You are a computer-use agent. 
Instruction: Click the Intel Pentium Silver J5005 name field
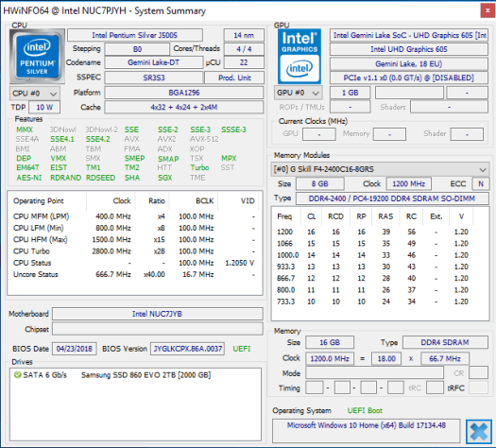[x=135, y=35]
